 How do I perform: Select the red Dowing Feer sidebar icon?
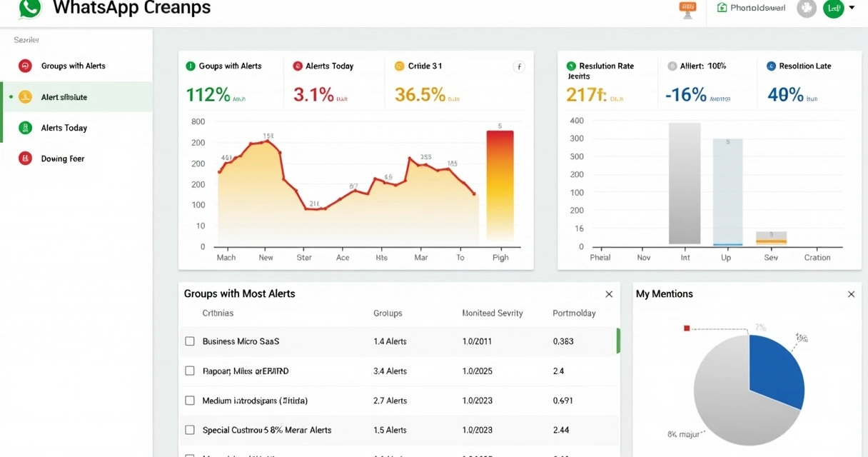tap(26, 159)
